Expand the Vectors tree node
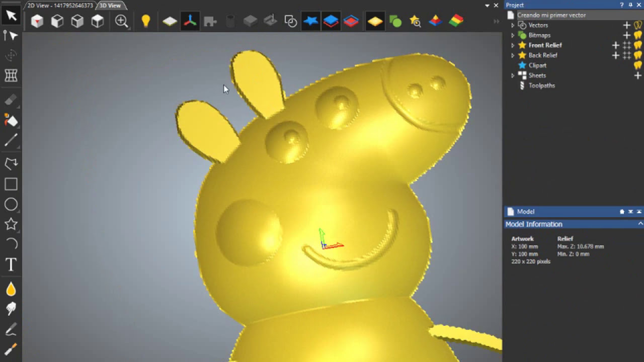 click(x=513, y=25)
